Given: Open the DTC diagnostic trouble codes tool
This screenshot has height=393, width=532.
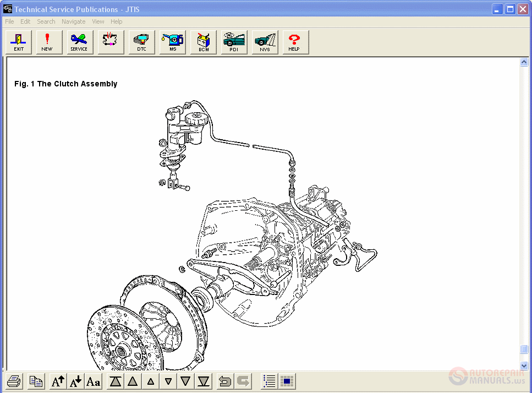Looking at the screenshot, I should click(141, 42).
